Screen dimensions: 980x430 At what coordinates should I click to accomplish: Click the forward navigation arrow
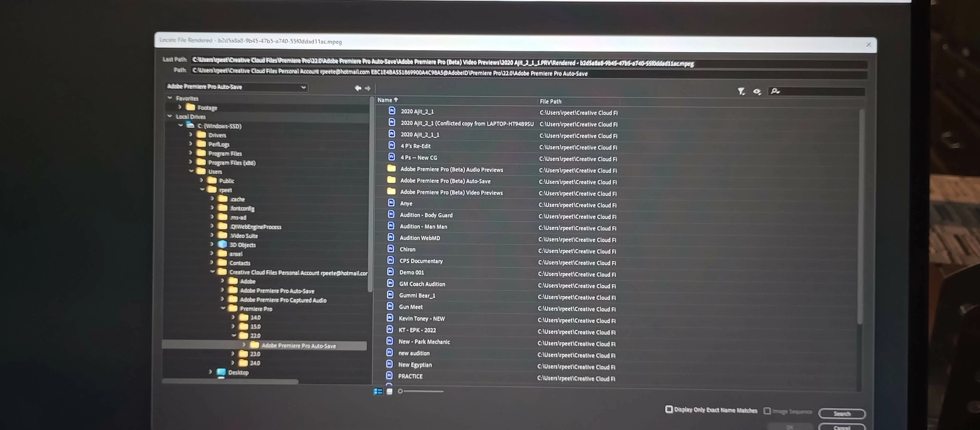tap(367, 89)
